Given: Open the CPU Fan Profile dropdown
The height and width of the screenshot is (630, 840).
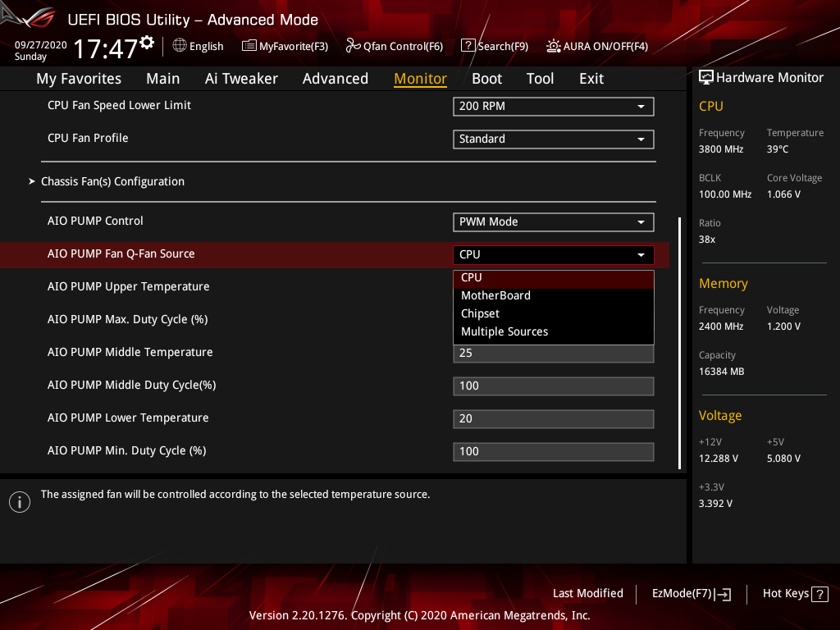Looking at the screenshot, I should 554,139.
